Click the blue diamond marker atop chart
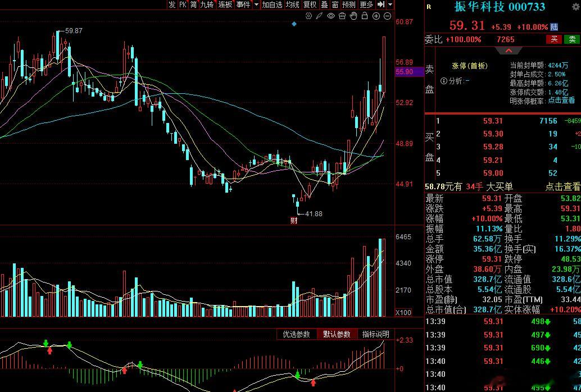This screenshot has height=392, width=581. click(x=294, y=24)
